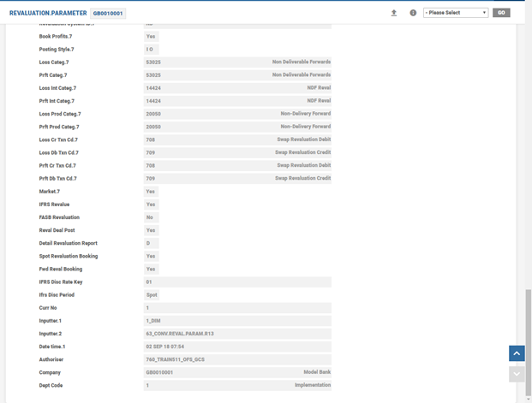Click the upload arrow icon in header
The width and height of the screenshot is (532, 403).
pos(394,13)
